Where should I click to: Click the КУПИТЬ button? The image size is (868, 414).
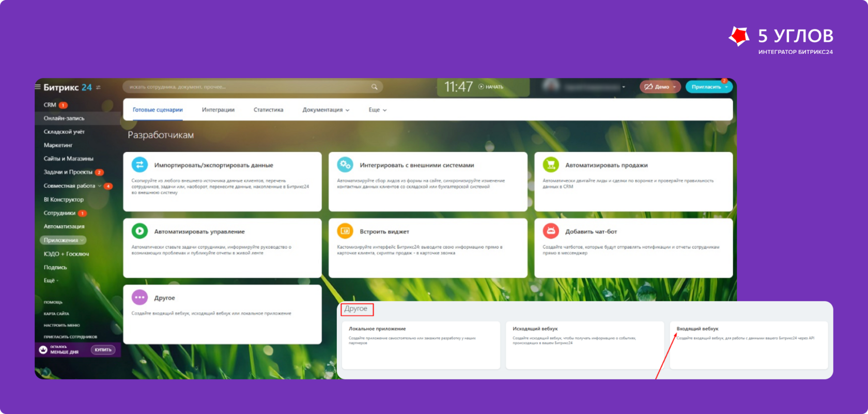(103, 350)
